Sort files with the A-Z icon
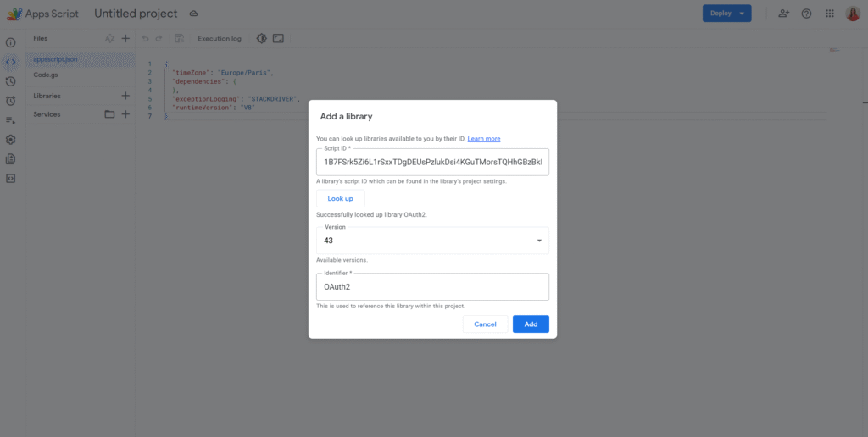The height and width of the screenshot is (437, 868). [109, 38]
